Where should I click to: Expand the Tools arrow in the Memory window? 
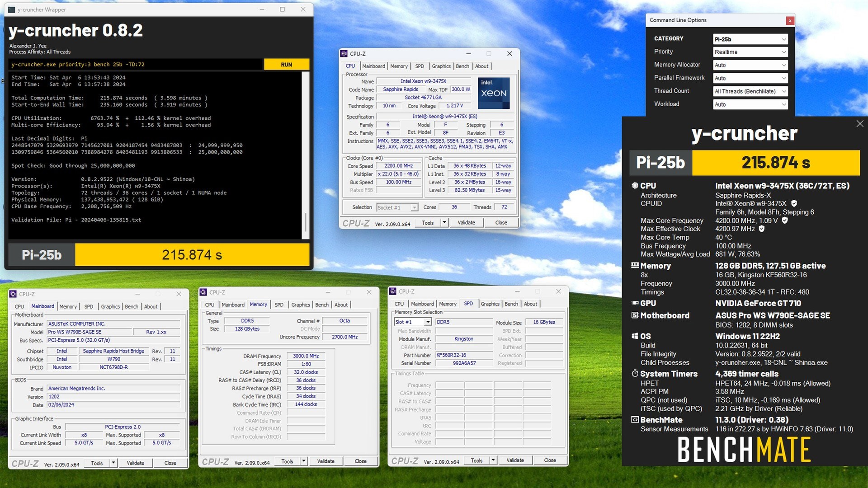(304, 461)
